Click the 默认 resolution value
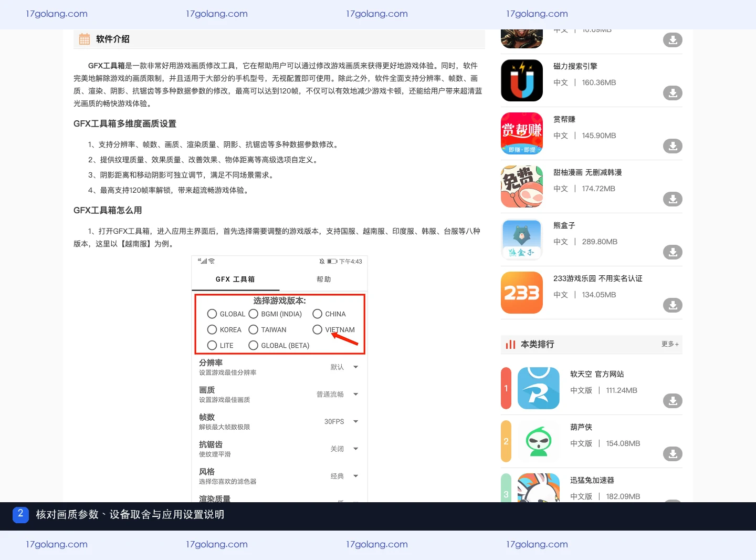Viewport: 756px width, 560px height. click(x=337, y=367)
